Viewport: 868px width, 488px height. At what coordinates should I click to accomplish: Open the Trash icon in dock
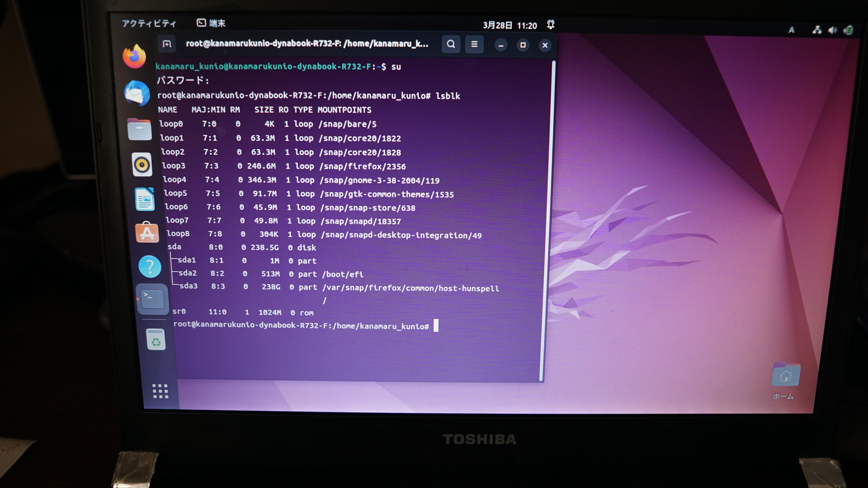pyautogui.click(x=156, y=340)
